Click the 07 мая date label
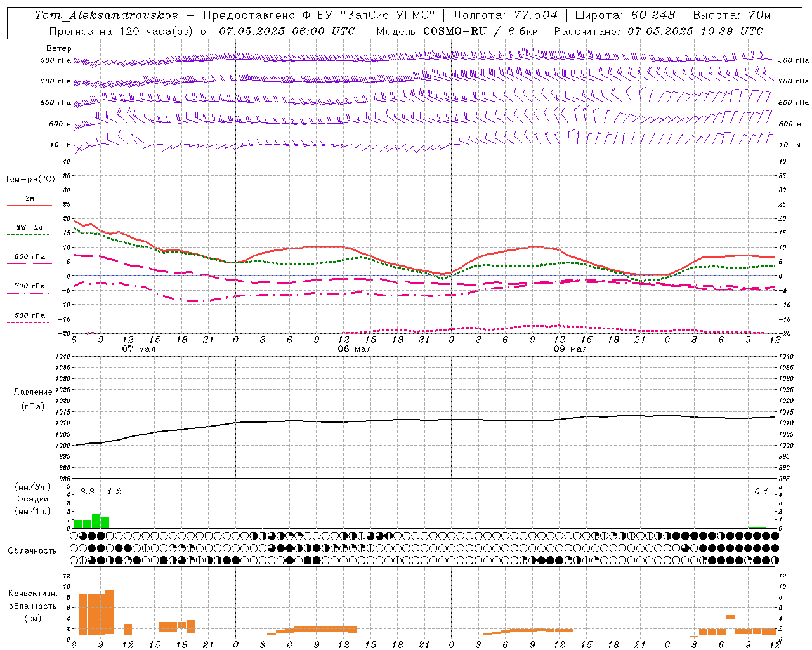The image size is (812, 650). pos(138,349)
